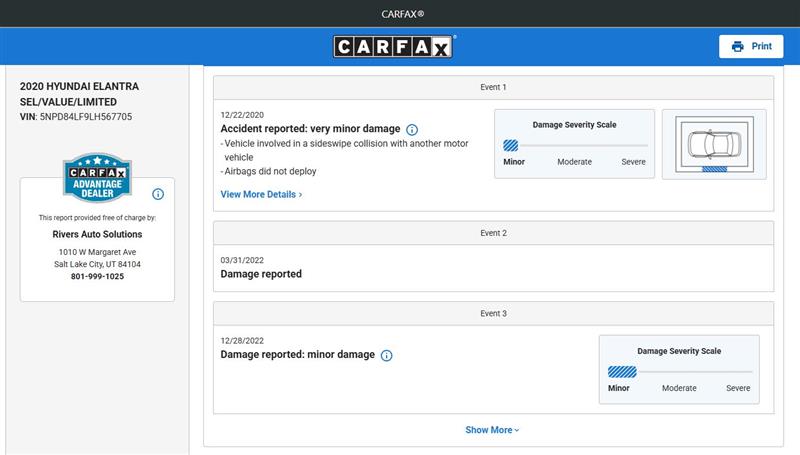
Task: Expand the Show More section
Action: point(492,430)
